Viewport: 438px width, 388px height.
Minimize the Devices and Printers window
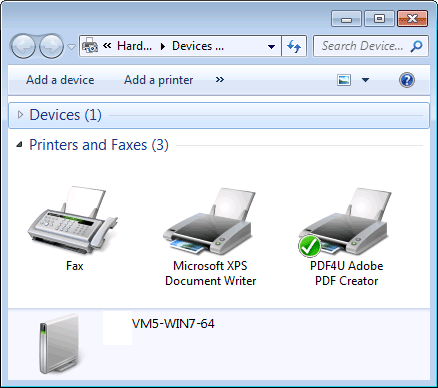coord(346,19)
